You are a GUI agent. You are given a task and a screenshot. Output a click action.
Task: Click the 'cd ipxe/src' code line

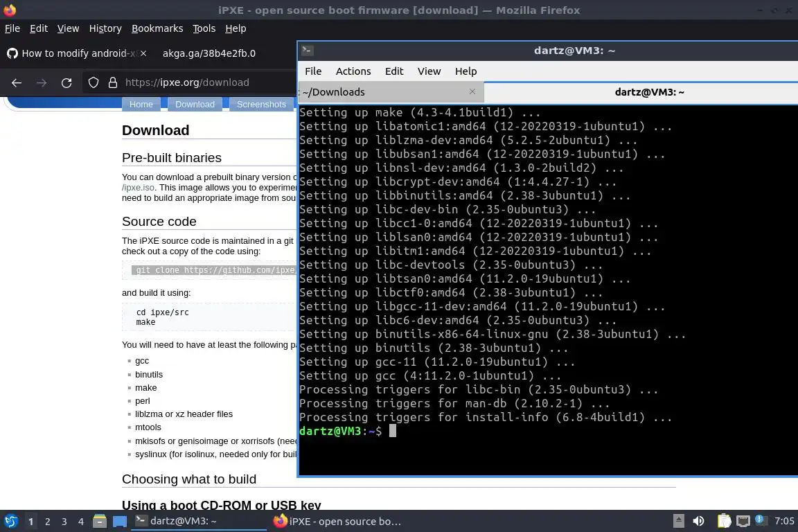pos(162,312)
